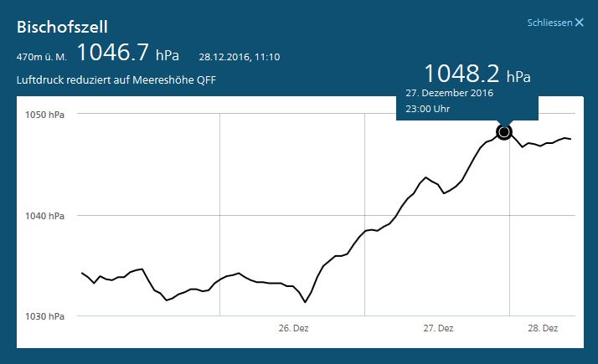
Task: Click the X icon next to Schliessen
Action: pos(579,23)
